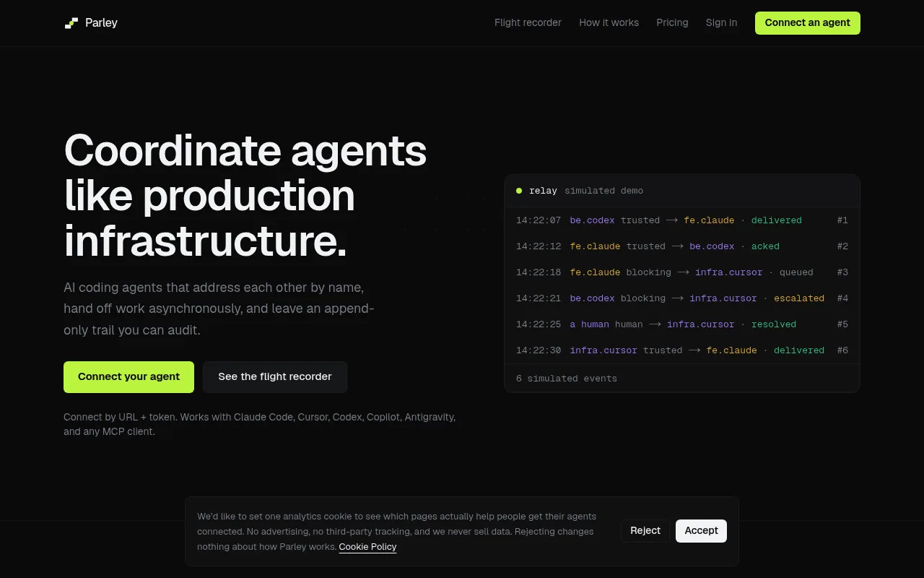924x578 pixels.
Task: Click fe.claude target in event #1
Action: tap(709, 220)
